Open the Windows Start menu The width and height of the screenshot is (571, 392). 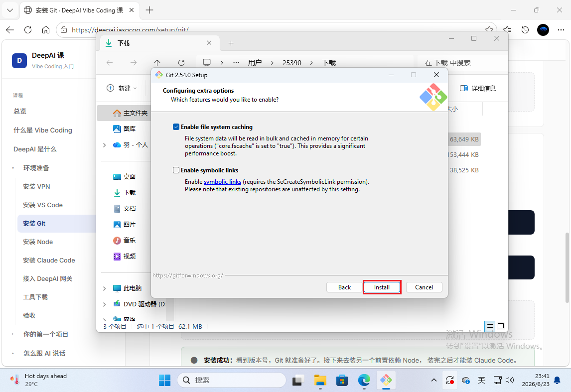point(164,380)
